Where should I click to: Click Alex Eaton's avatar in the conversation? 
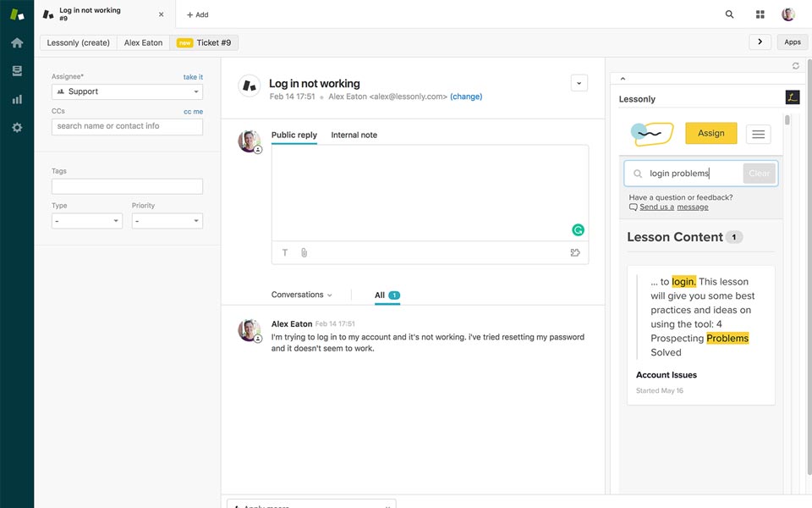click(249, 329)
